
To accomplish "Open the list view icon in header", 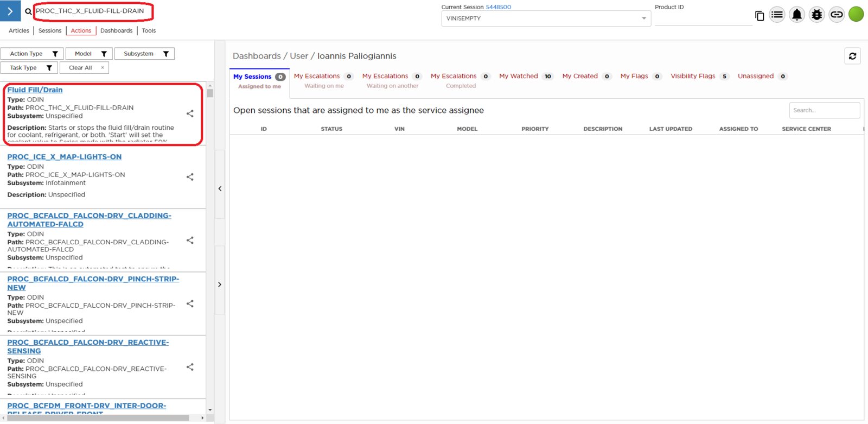I will point(777,15).
